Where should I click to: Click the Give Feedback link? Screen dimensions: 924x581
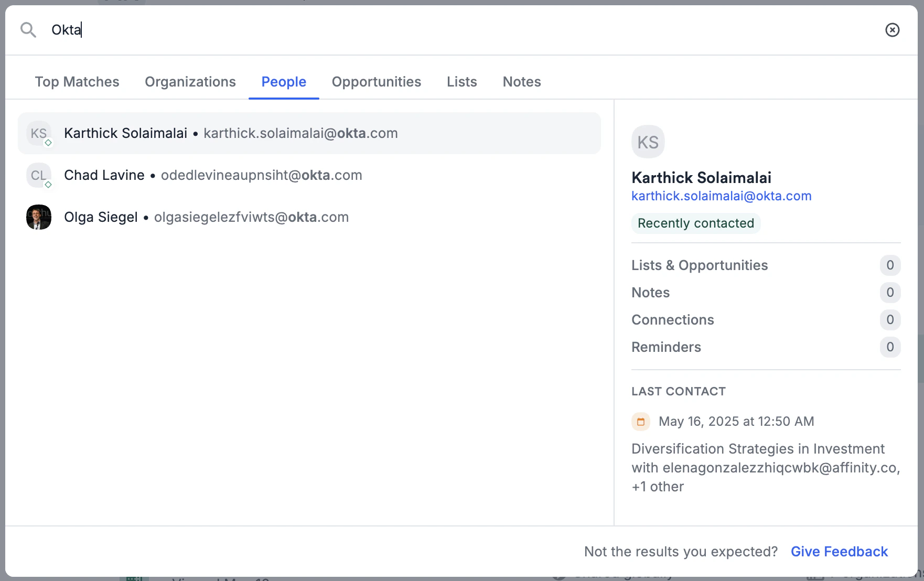839,552
